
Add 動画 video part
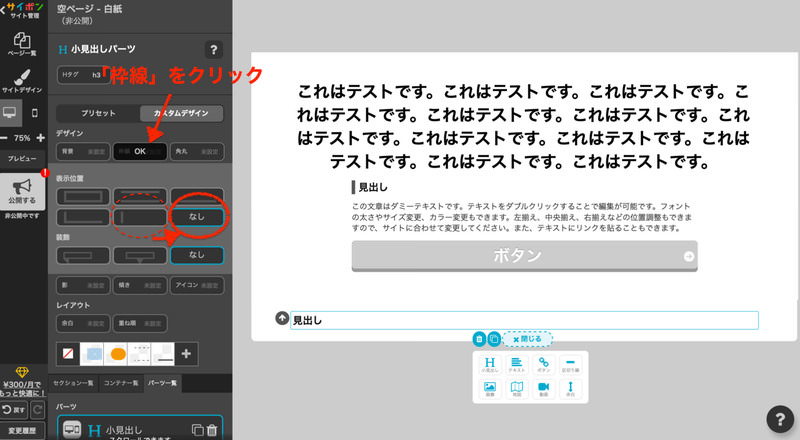coord(543,388)
